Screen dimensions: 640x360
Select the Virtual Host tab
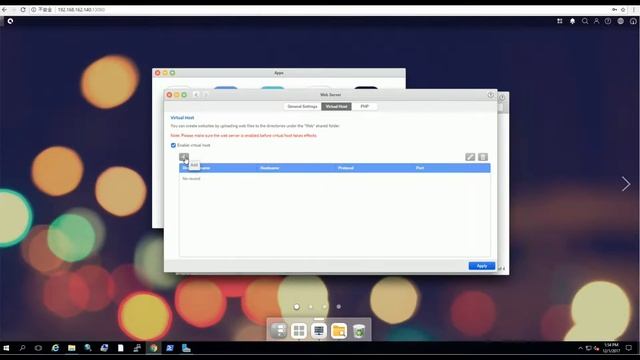tap(336, 107)
